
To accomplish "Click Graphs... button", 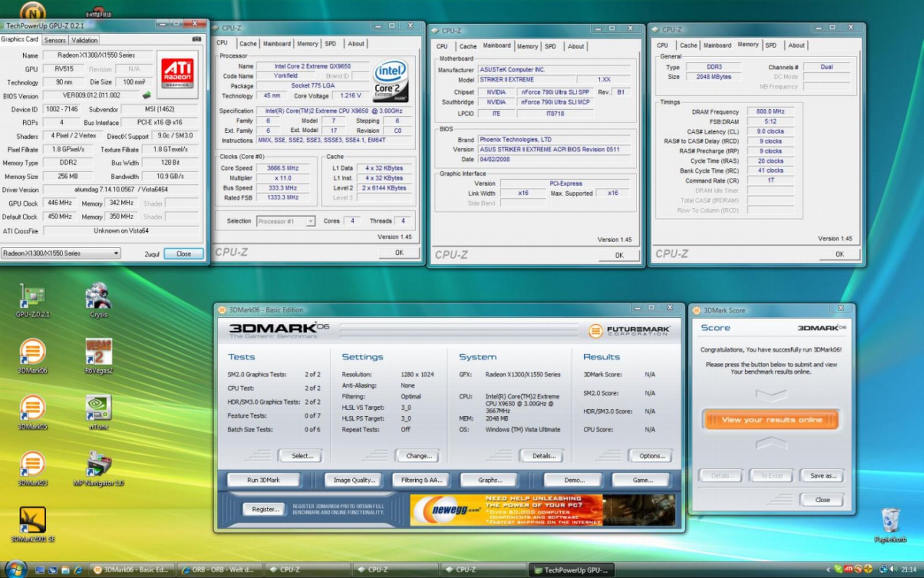I will click(x=490, y=480).
